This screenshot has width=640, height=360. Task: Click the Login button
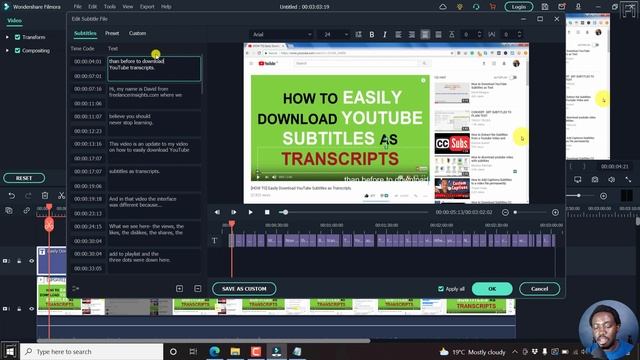pyautogui.click(x=519, y=7)
